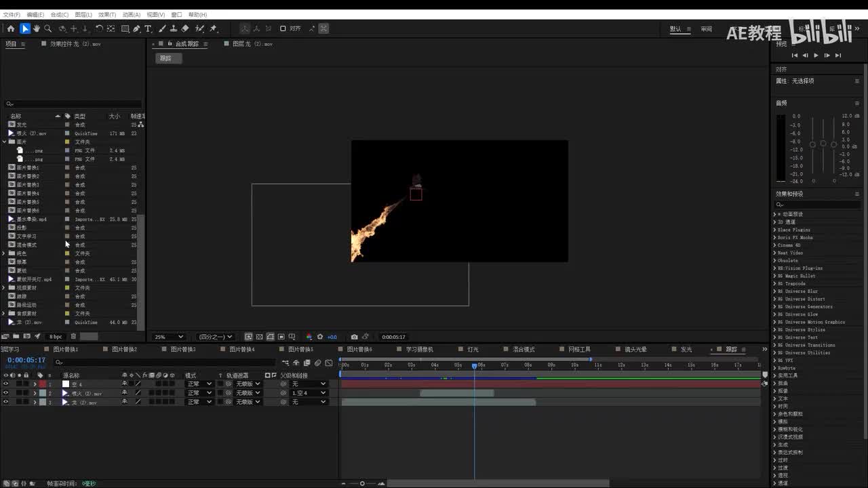Screen dimensions: 868x488
Task: Open color depth settings via 8 bpc
Action: pos(56,336)
